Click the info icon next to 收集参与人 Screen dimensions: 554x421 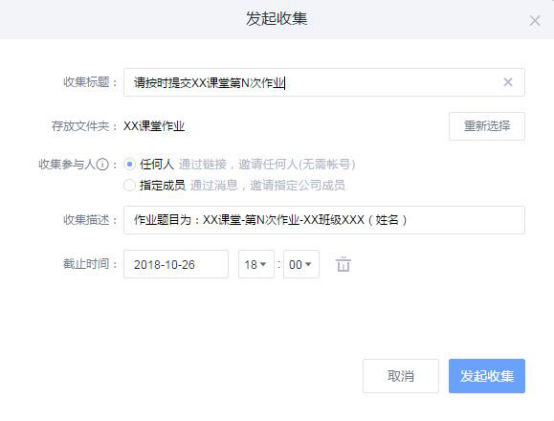click(102, 164)
